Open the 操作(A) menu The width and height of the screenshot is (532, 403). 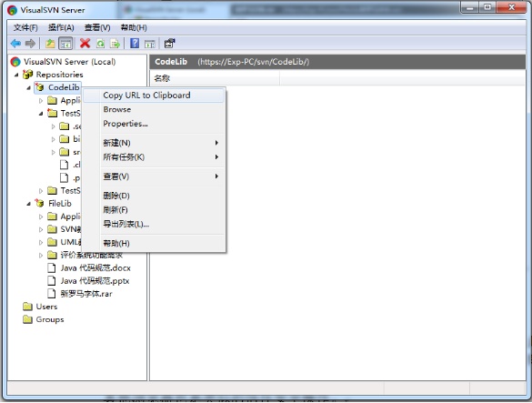click(x=61, y=27)
